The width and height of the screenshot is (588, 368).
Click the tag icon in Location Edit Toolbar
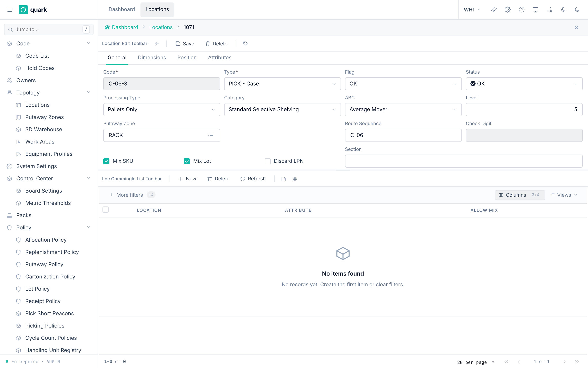tap(245, 44)
